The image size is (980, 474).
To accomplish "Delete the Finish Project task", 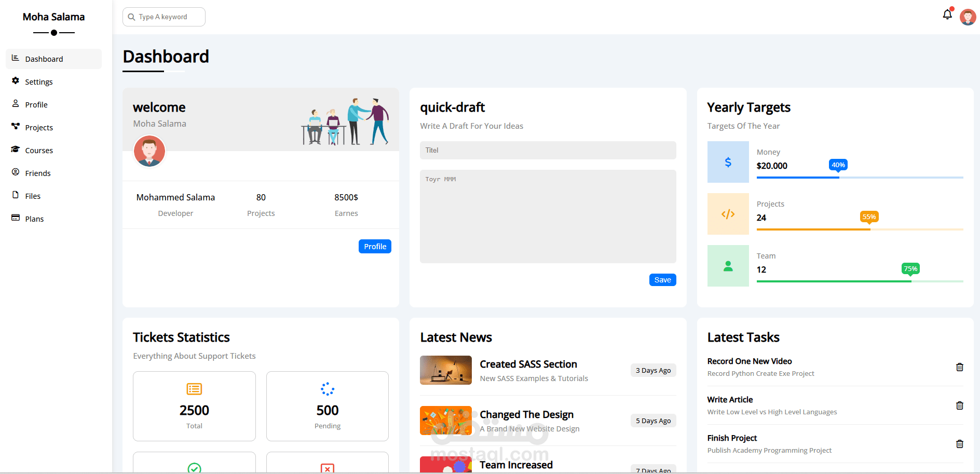I will (960, 444).
